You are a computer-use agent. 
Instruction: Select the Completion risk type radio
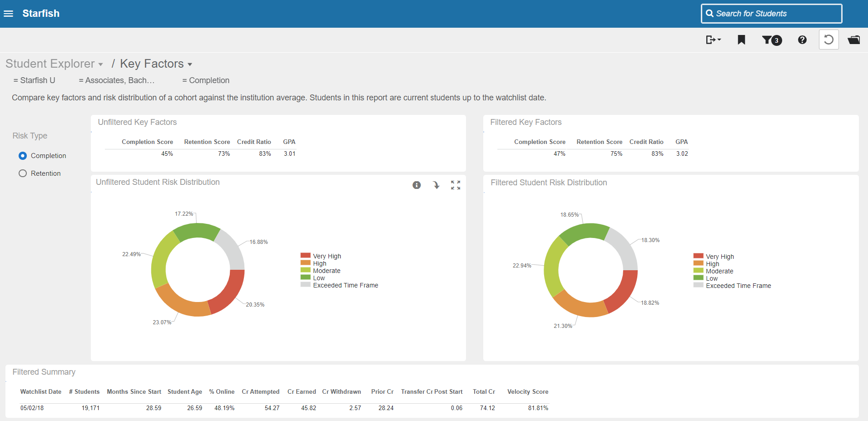[23, 156]
